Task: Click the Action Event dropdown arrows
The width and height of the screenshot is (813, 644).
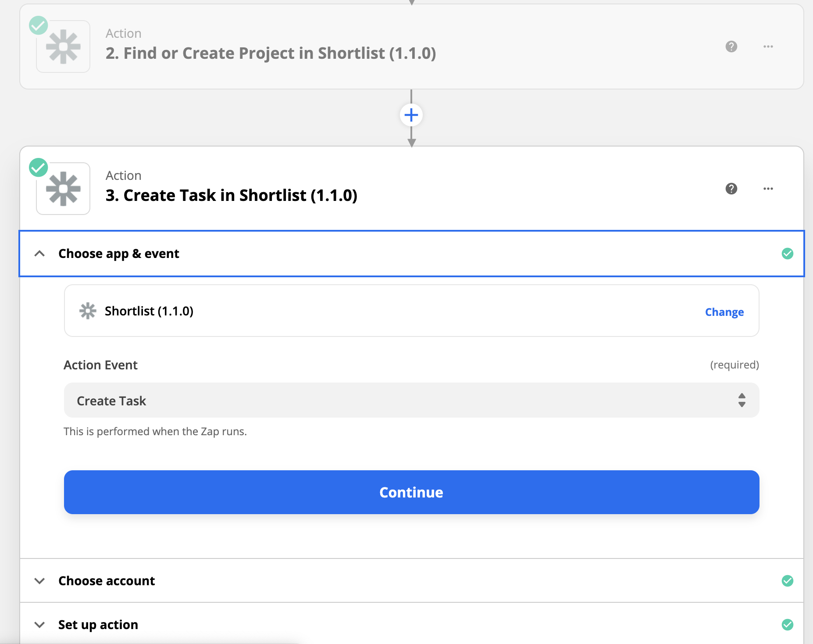Action: [x=742, y=400]
